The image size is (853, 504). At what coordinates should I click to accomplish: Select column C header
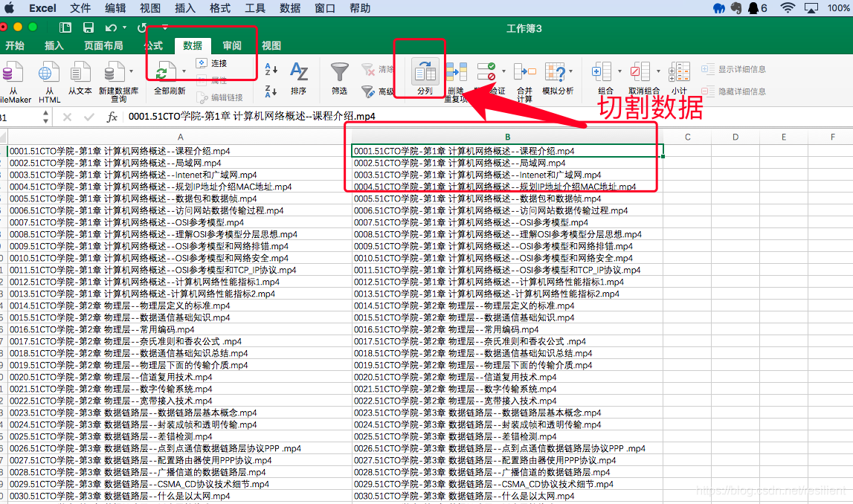point(688,137)
